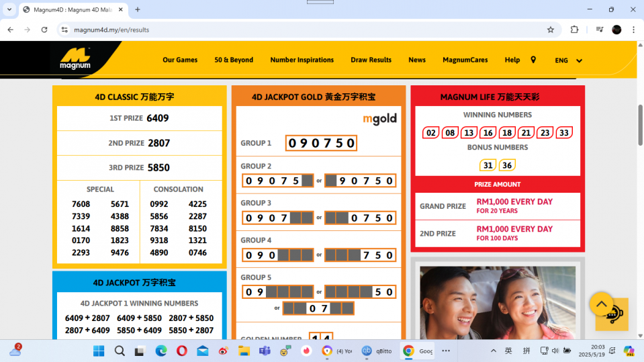
Task: Open the clock showing 20:03
Action: point(592,351)
